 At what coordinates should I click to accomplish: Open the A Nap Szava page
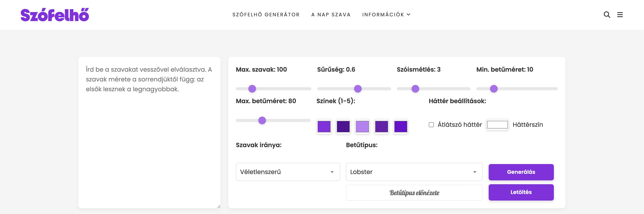[x=331, y=15]
